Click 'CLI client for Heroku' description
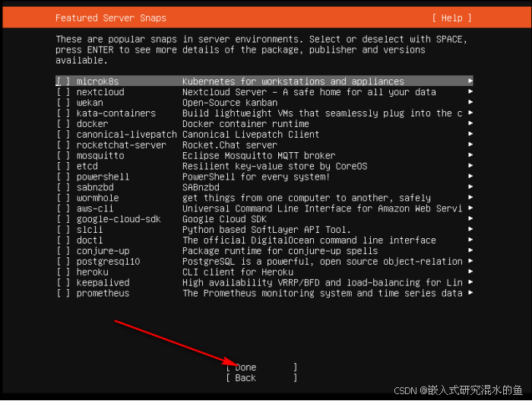Viewport: 532px width, 401px height. pyautogui.click(x=238, y=272)
